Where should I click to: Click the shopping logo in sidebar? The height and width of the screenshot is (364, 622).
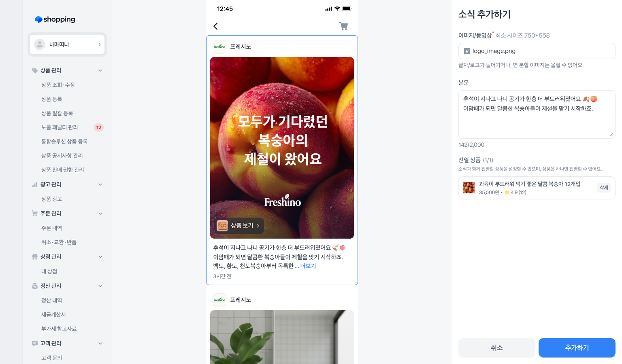click(x=55, y=19)
